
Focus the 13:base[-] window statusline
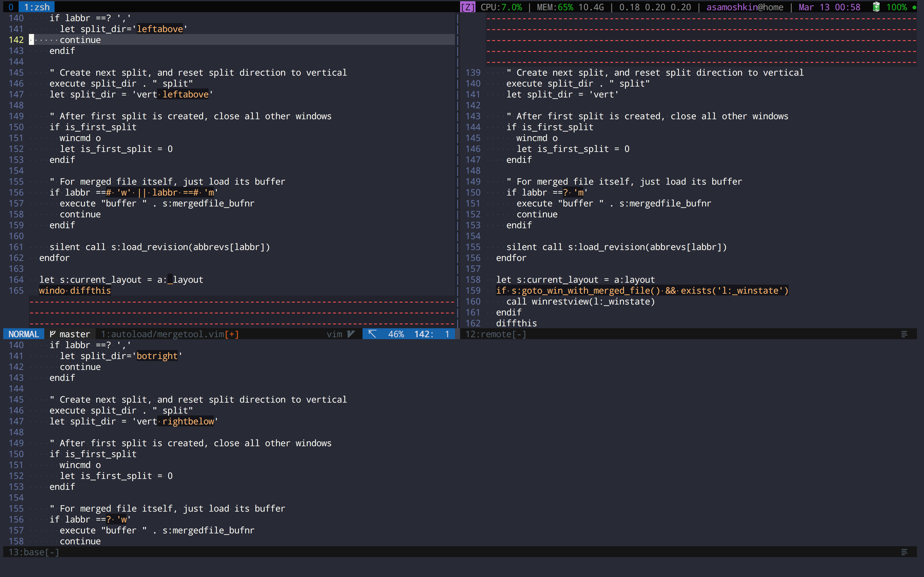[34, 552]
